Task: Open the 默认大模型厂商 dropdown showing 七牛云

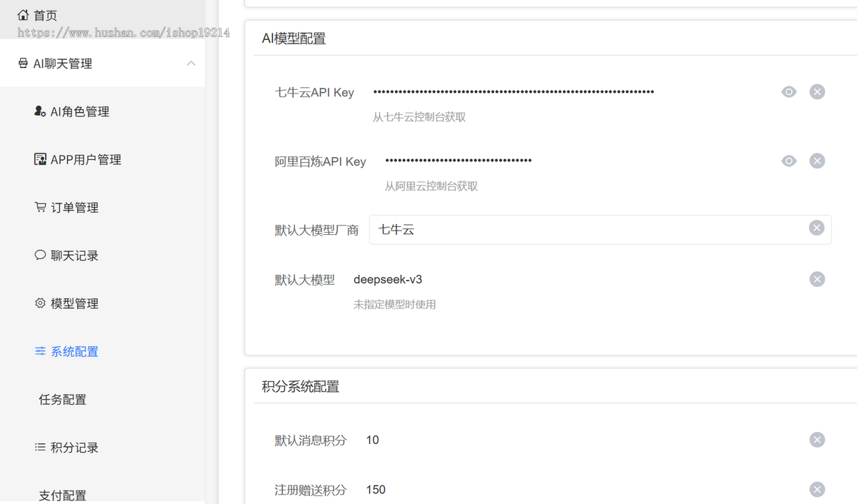Action: (x=600, y=230)
